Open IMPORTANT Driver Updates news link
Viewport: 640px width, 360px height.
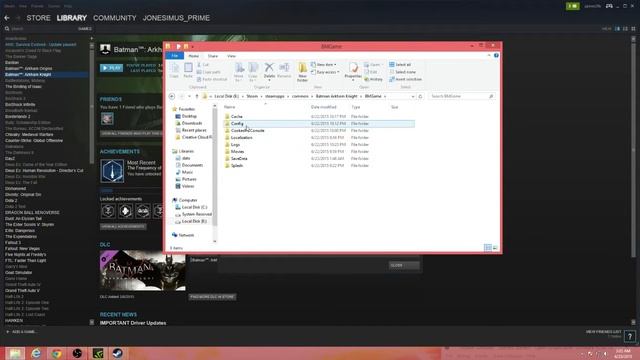[x=133, y=323]
